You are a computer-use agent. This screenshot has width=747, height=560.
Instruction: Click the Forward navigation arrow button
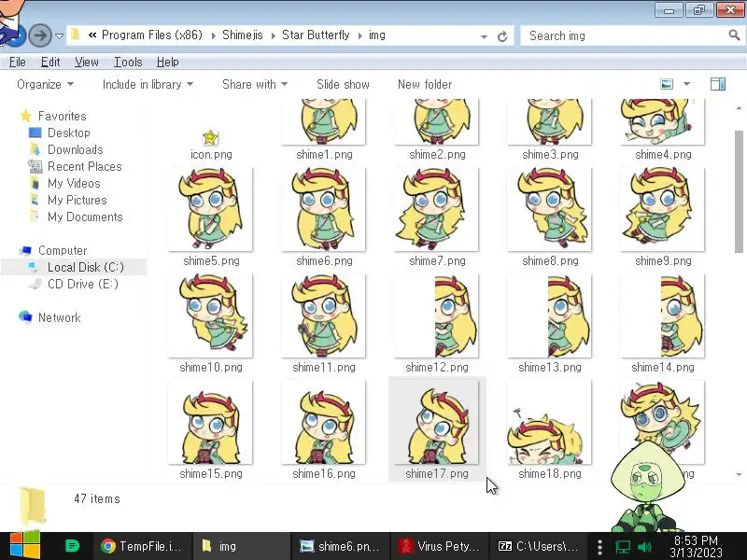coord(40,35)
